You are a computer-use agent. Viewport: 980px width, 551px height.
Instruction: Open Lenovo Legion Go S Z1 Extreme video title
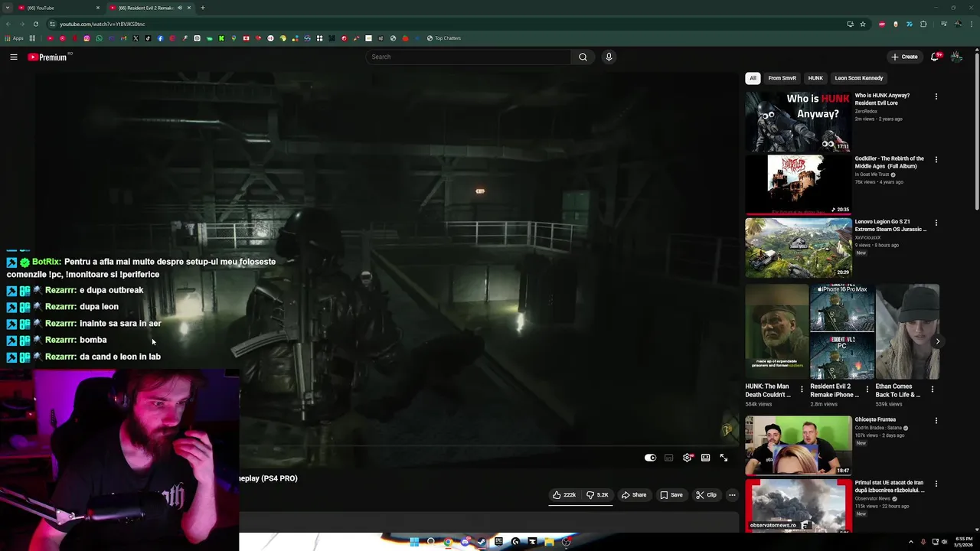[890, 225]
